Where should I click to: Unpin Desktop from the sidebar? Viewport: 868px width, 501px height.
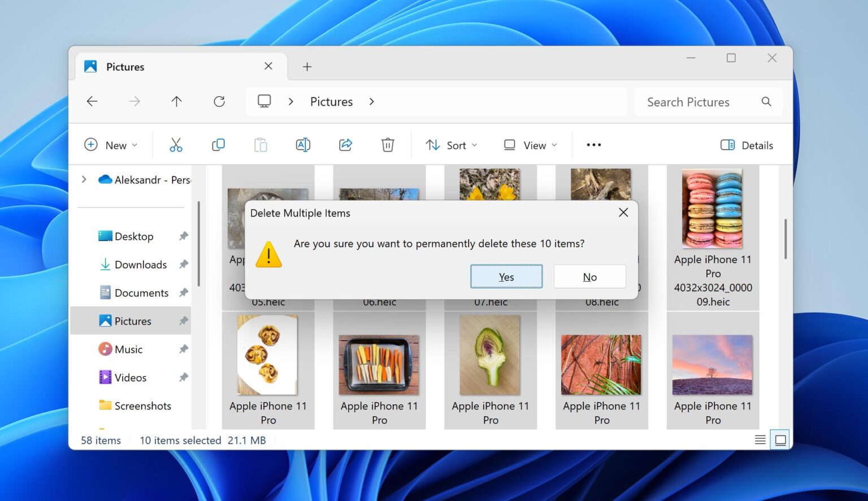[x=183, y=236]
